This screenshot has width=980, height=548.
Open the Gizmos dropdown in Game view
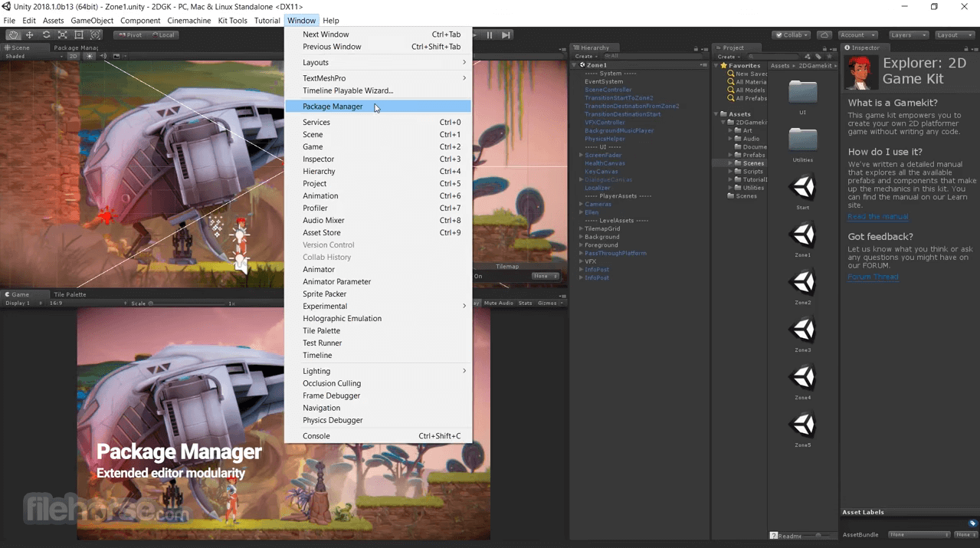[x=550, y=303]
